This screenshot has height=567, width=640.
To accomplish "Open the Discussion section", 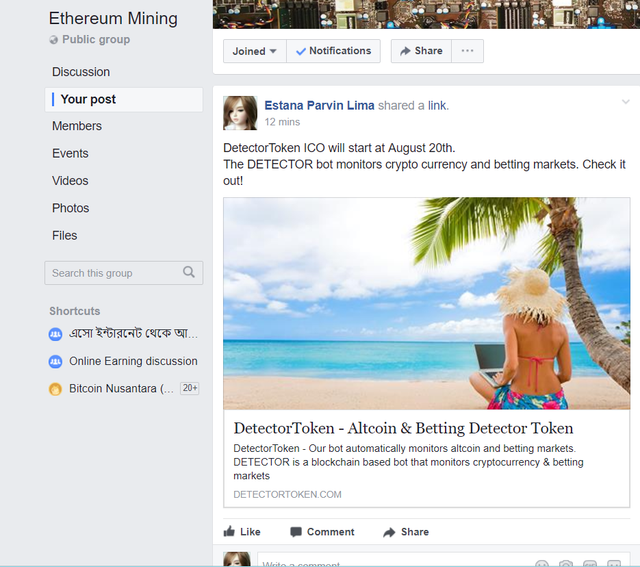I will (81, 72).
